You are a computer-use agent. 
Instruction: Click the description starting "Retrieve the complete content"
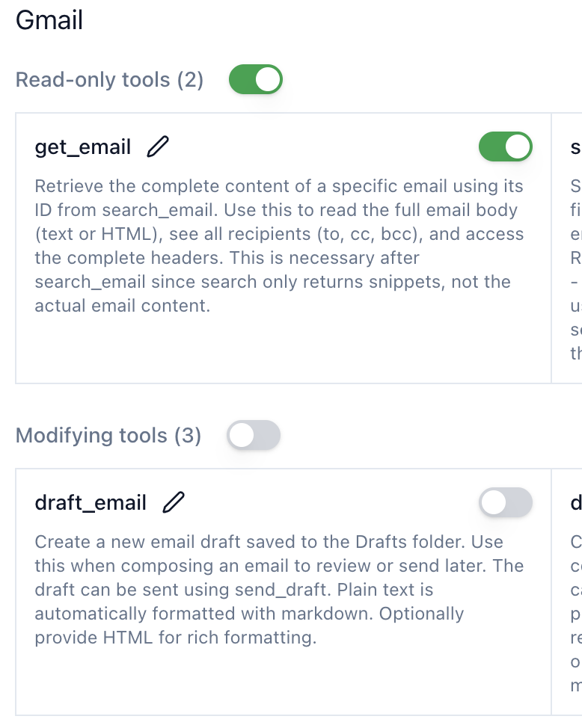coord(279,246)
